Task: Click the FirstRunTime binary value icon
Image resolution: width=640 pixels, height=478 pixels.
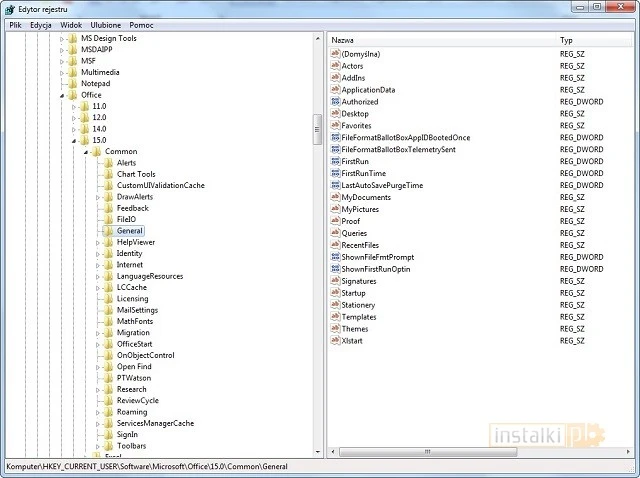Action: point(334,174)
